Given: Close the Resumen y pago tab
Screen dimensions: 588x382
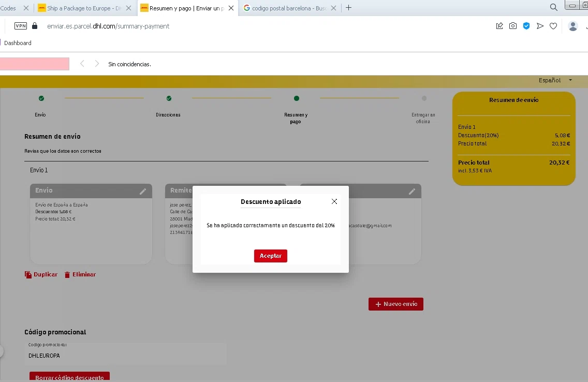Looking at the screenshot, I should pos(231,8).
